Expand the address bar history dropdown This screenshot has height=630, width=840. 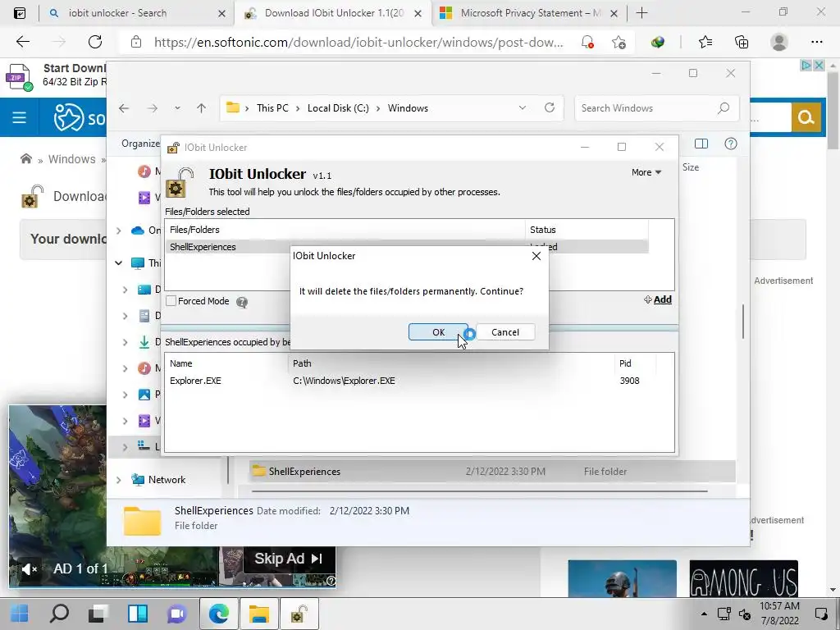pyautogui.click(x=523, y=107)
